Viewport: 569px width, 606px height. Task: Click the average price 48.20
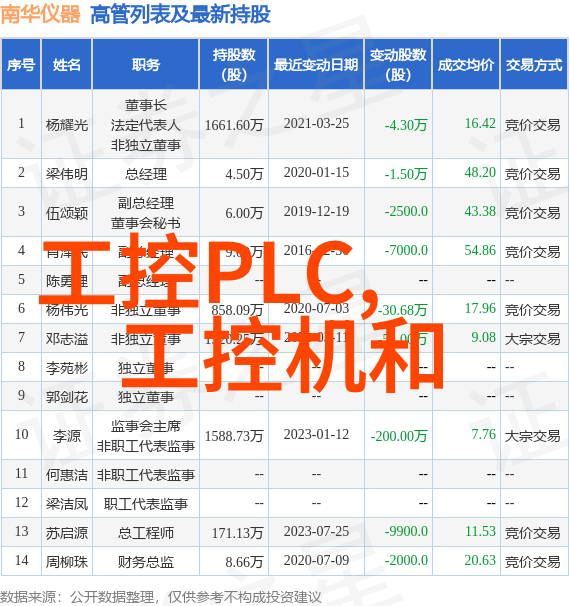(x=480, y=172)
